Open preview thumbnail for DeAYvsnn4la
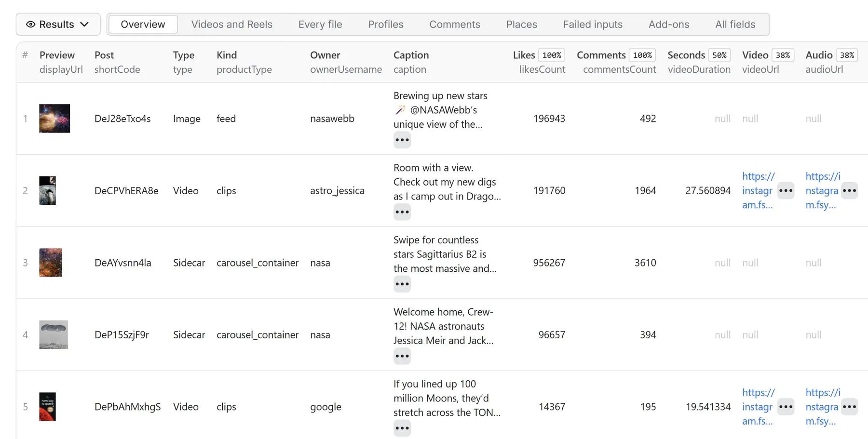This screenshot has height=439, width=868. 51,263
